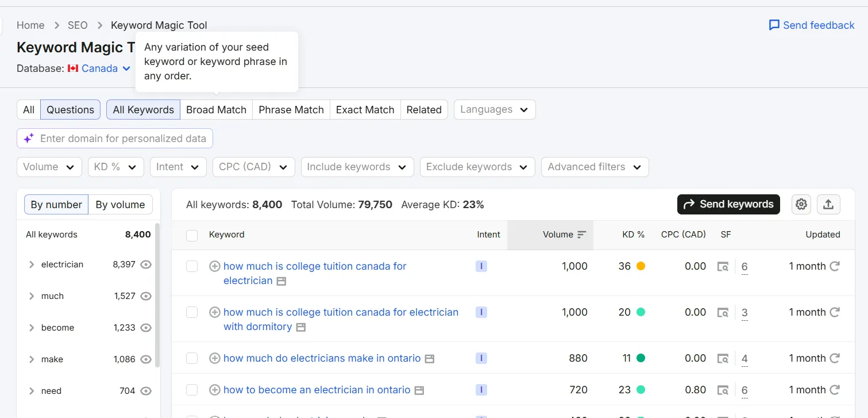The height and width of the screenshot is (418, 868).
Task: Refresh the 720 volume row update icon
Action: point(835,390)
